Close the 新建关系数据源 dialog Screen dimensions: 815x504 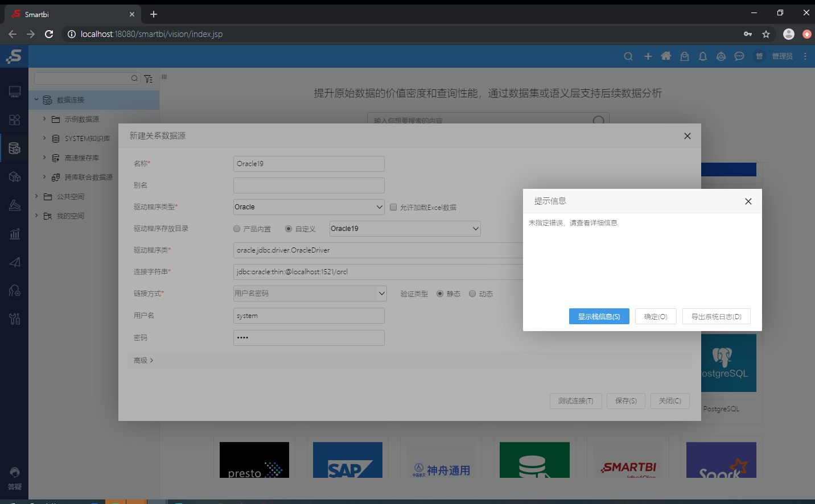pos(688,136)
